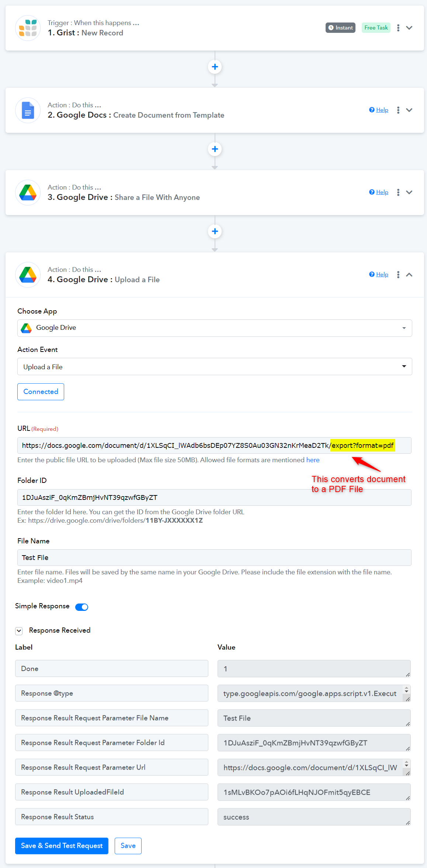Click 'Create Document from Template' step title
Viewport: 427px width, 868px height.
169,115
